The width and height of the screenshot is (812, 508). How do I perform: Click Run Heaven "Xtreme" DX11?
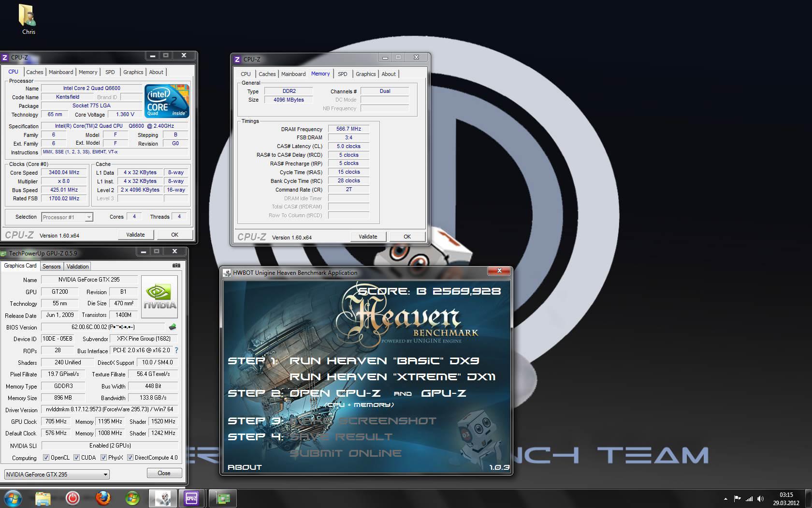point(392,377)
